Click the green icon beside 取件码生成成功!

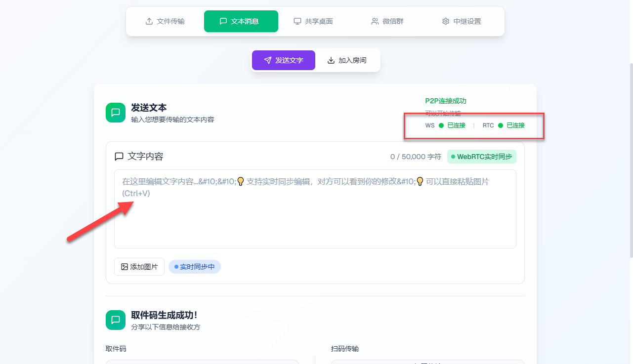pos(116,320)
